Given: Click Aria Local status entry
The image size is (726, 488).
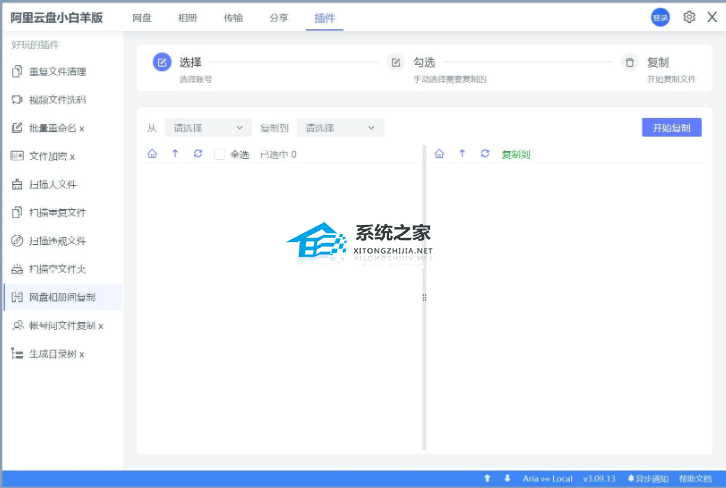Looking at the screenshot, I should coord(547,479).
